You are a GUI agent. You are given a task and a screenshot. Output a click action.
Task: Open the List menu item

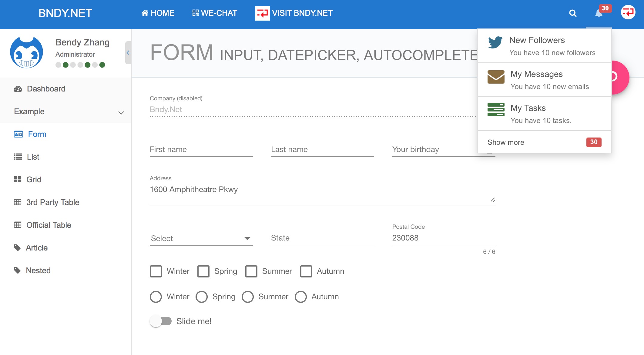tap(33, 157)
